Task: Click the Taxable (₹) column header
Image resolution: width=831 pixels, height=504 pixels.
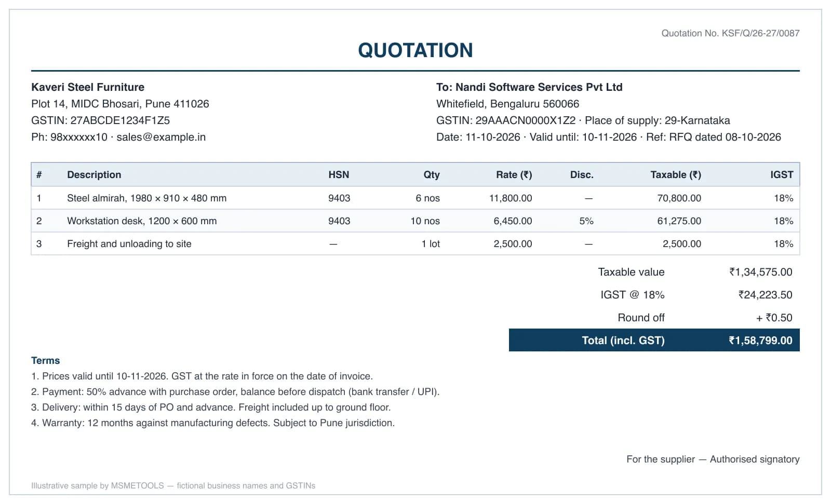Action: coord(675,175)
